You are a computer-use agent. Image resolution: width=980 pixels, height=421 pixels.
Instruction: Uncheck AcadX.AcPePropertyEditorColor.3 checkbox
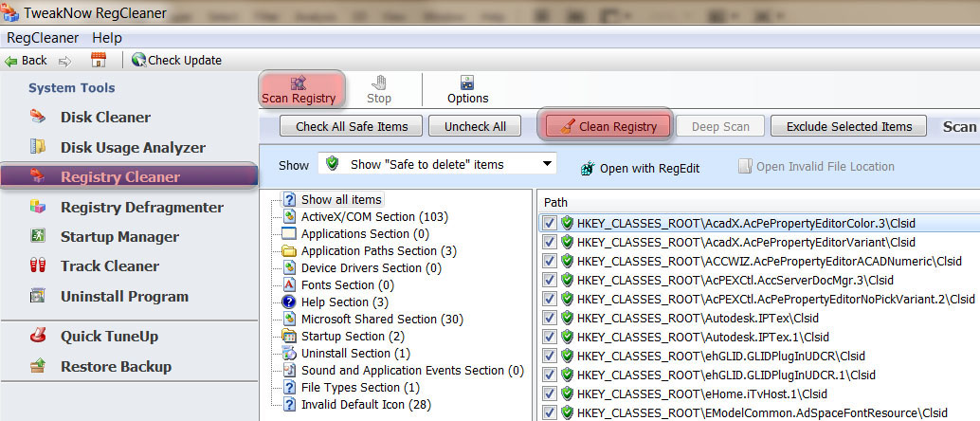[x=550, y=224]
